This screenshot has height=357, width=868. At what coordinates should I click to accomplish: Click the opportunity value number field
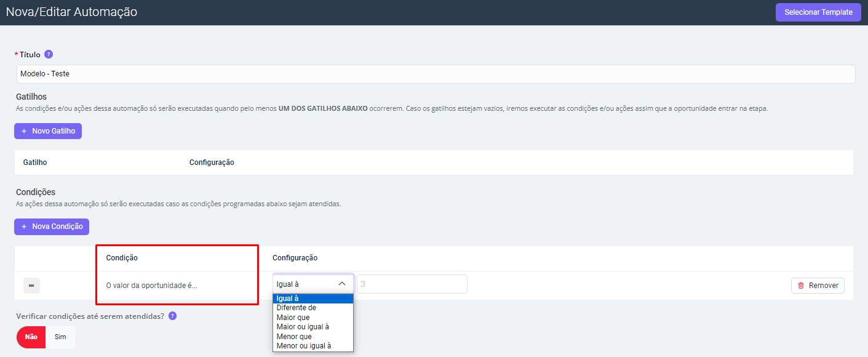tap(412, 284)
